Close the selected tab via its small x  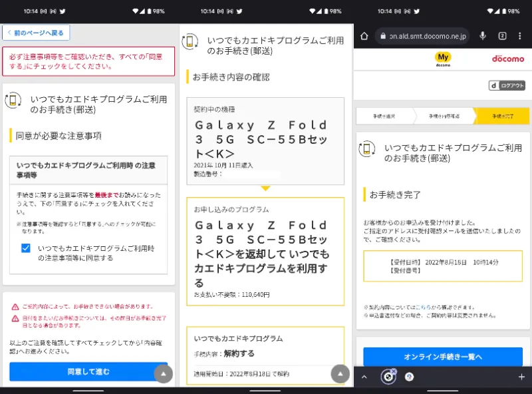click(394, 371)
